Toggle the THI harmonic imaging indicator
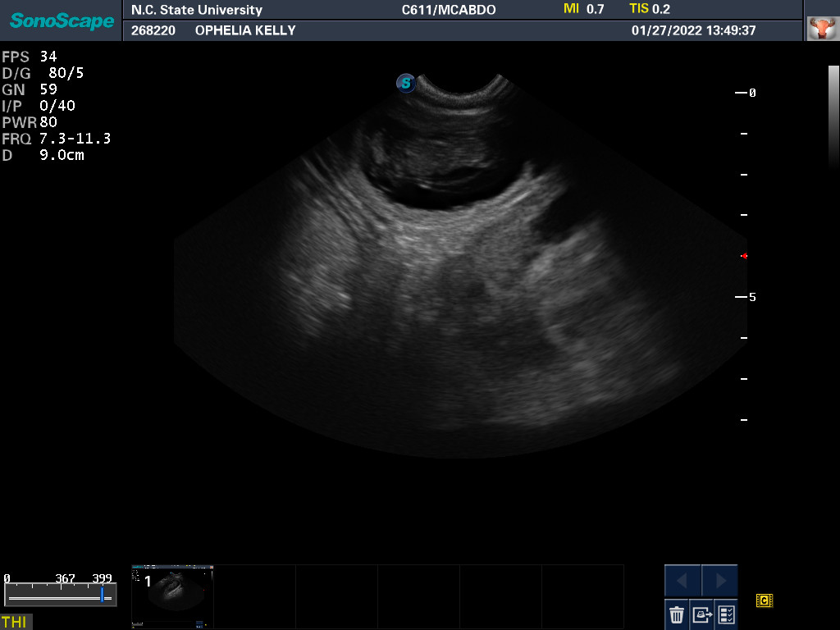 [x=15, y=622]
